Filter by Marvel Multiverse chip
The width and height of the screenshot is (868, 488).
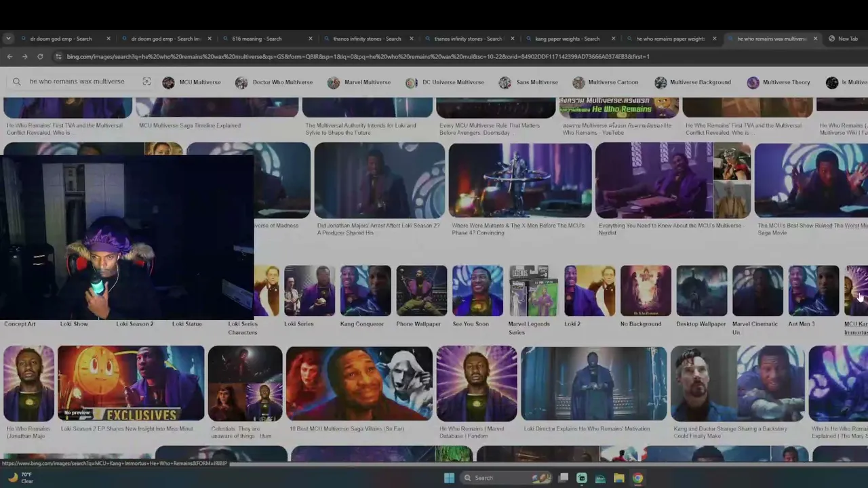point(359,82)
